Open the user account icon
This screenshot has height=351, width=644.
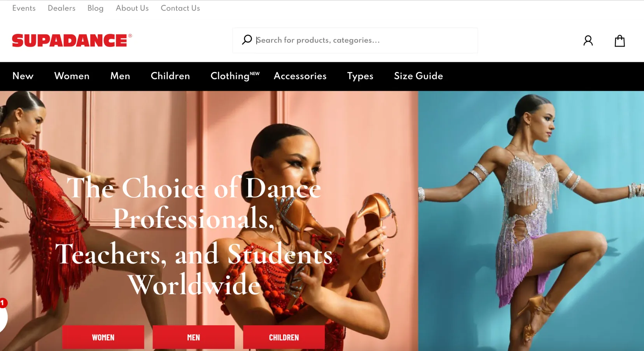click(588, 40)
